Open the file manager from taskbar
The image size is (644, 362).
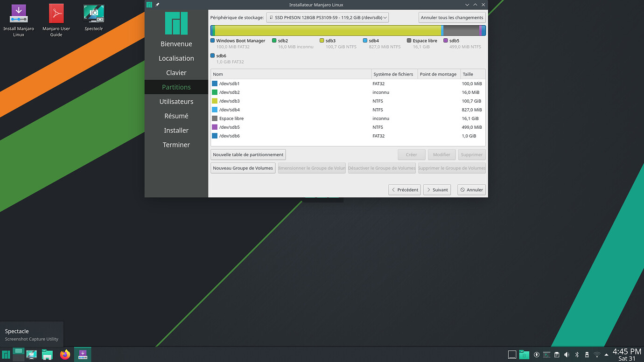(x=48, y=355)
